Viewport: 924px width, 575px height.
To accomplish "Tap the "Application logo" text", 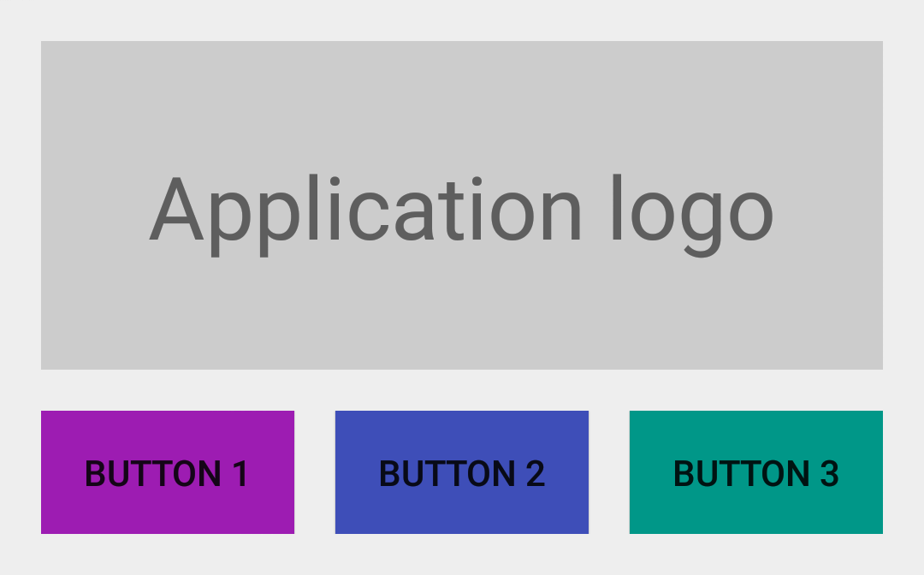I will [x=461, y=216].
